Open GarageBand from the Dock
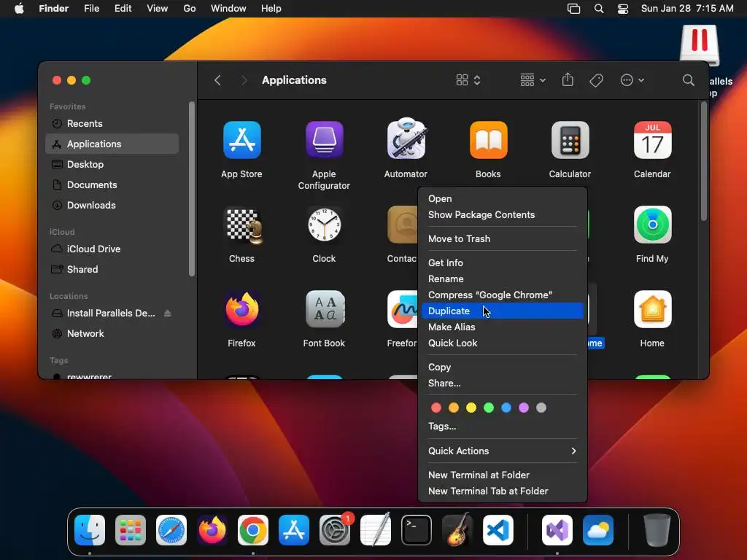 pos(457,530)
